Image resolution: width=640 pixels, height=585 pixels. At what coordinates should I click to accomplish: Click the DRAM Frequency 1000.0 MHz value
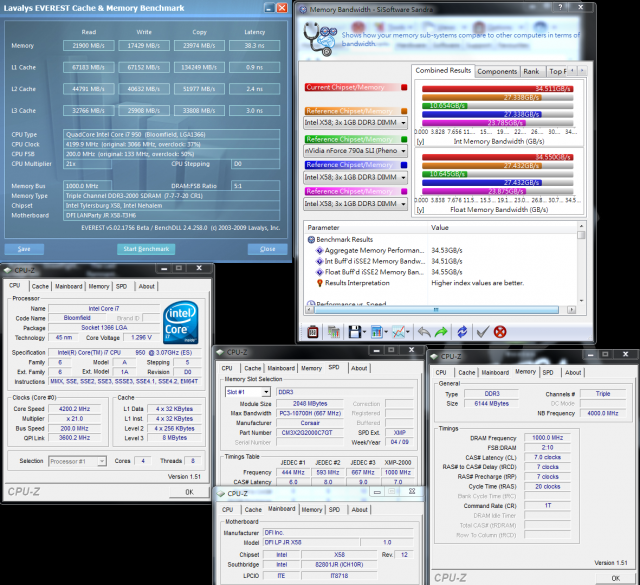(x=547, y=438)
